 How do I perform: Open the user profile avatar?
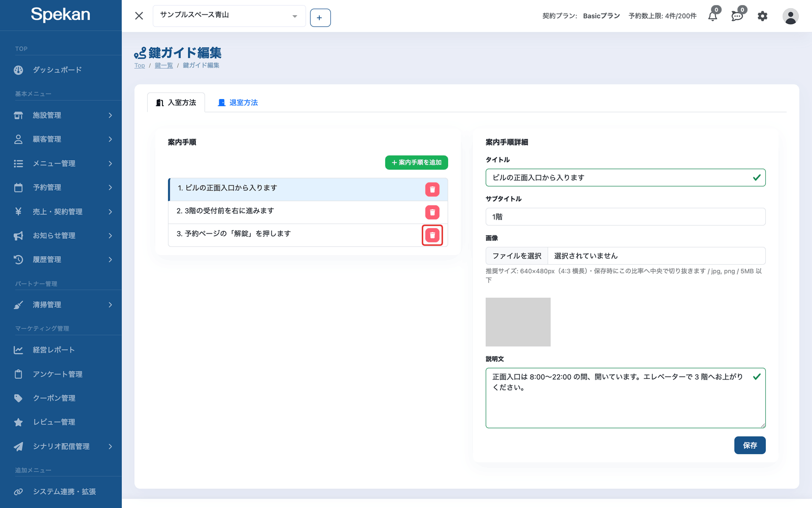pyautogui.click(x=790, y=16)
